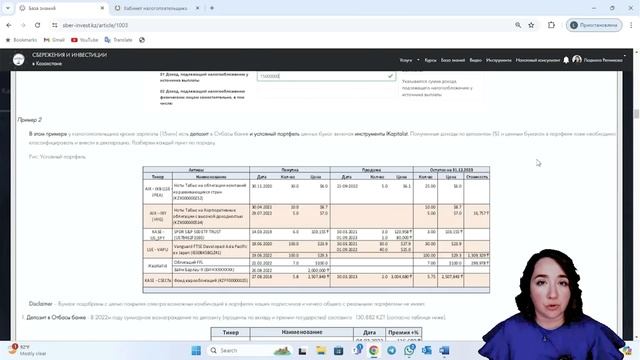Open the Chrome profile button Приостановлена
Screen dimensions: 640x360
coord(594,25)
